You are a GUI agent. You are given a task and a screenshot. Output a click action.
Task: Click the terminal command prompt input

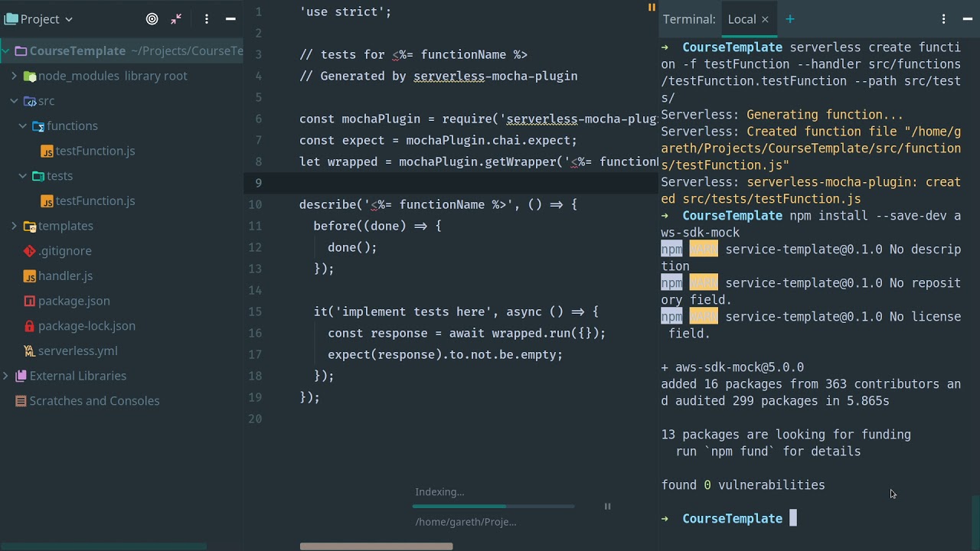[x=793, y=519]
